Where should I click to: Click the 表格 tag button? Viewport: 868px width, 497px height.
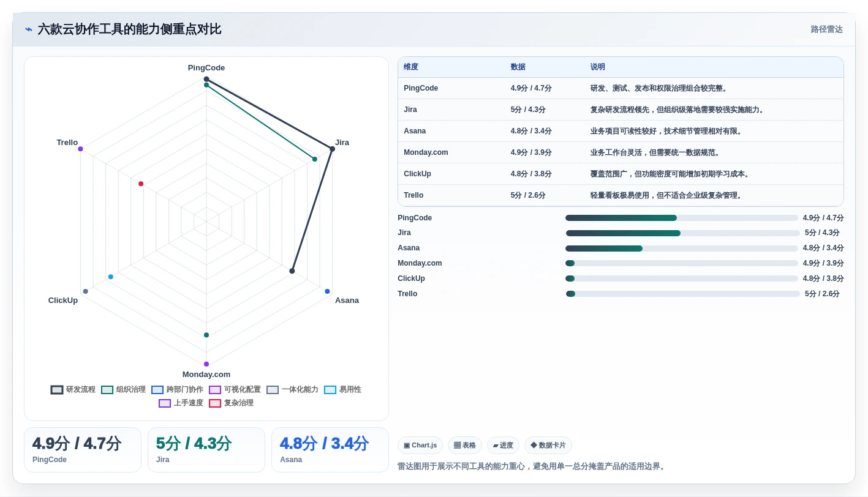pos(465,445)
